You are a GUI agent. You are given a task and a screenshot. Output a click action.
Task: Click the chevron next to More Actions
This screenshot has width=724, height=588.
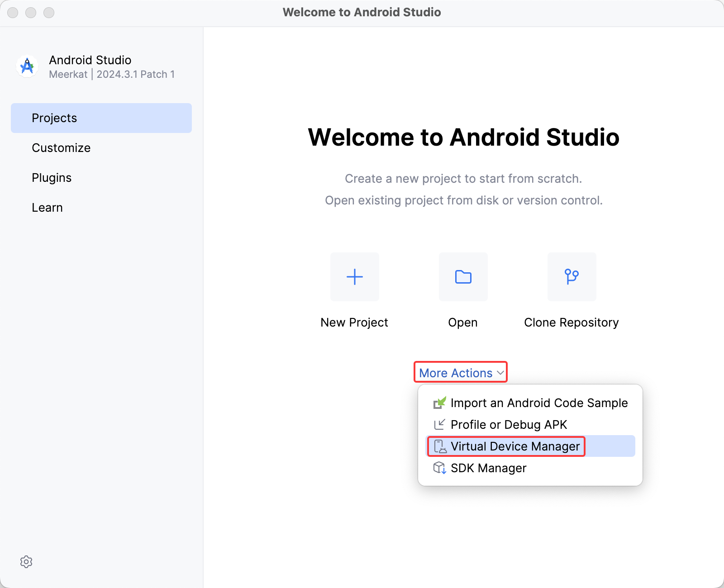[500, 373]
